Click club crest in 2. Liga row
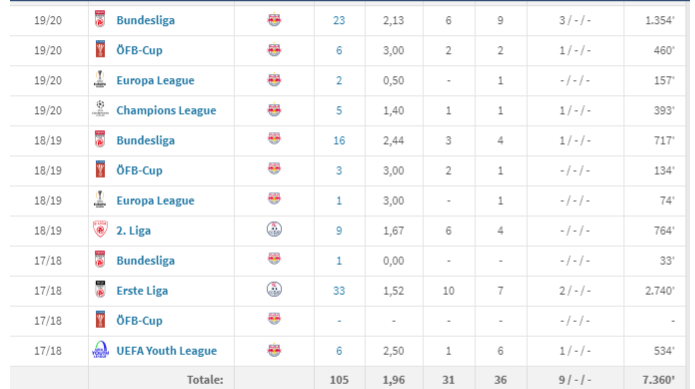 pyautogui.click(x=274, y=230)
